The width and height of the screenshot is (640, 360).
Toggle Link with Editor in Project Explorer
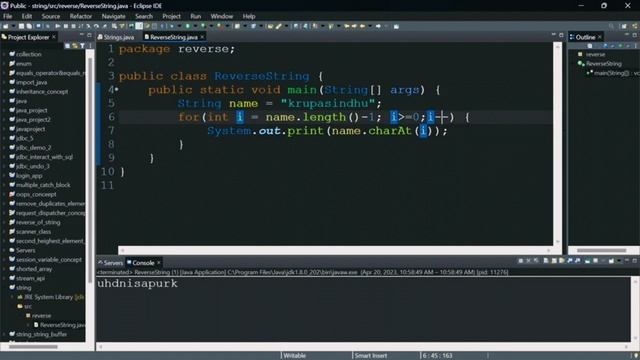75,46
